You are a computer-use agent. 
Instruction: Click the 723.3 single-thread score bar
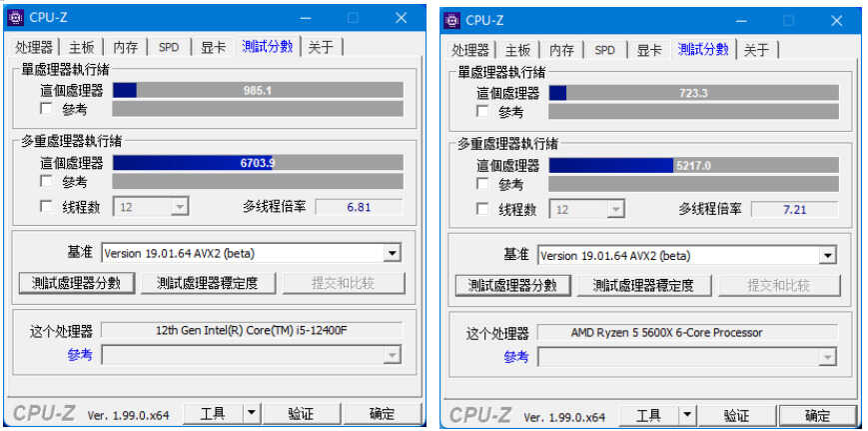tap(693, 93)
